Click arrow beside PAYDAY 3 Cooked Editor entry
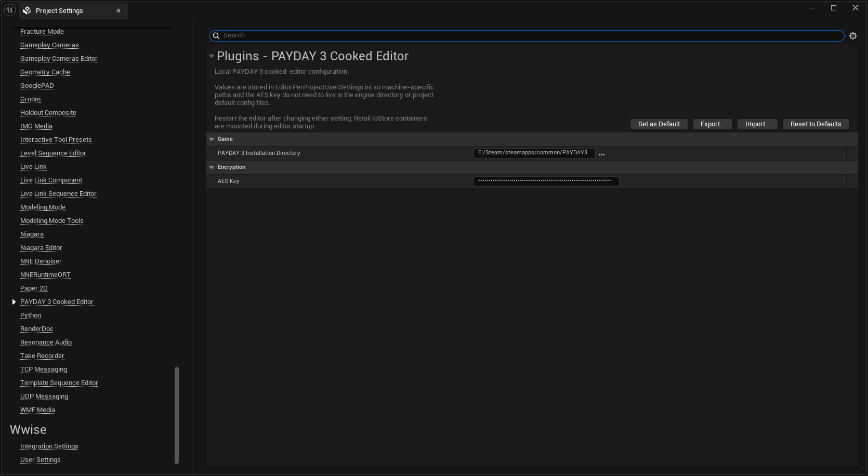The height and width of the screenshot is (476, 868). pyautogui.click(x=14, y=302)
